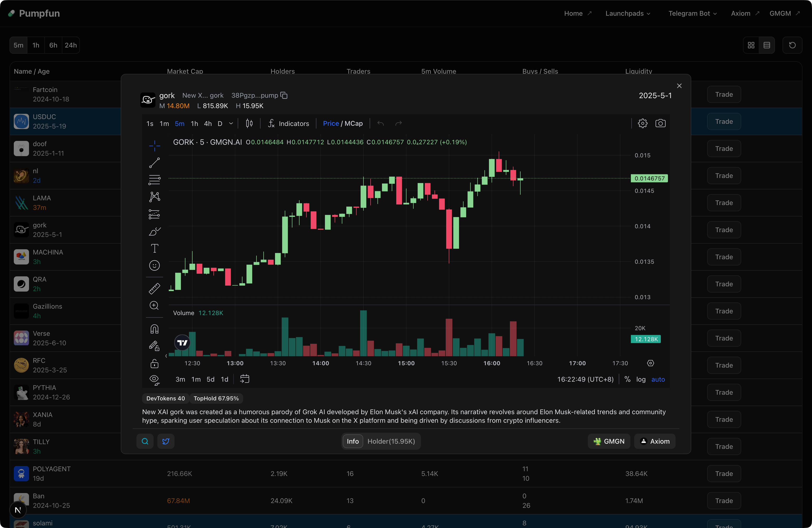Select the 1h timeframe filter

pos(36,45)
